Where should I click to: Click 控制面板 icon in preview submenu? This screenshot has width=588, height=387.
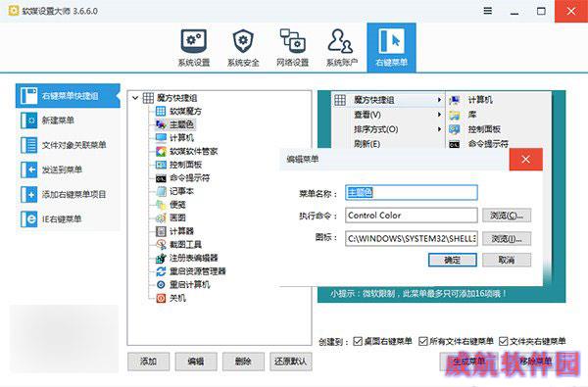(455, 129)
